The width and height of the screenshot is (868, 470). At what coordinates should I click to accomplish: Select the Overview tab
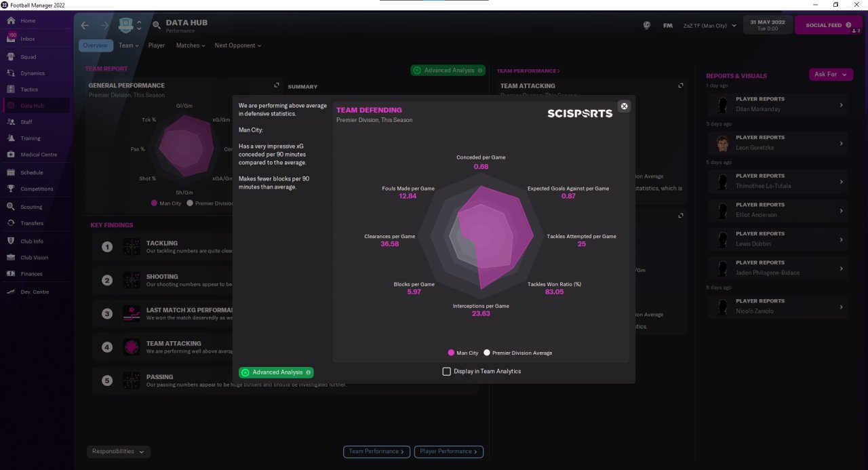96,45
